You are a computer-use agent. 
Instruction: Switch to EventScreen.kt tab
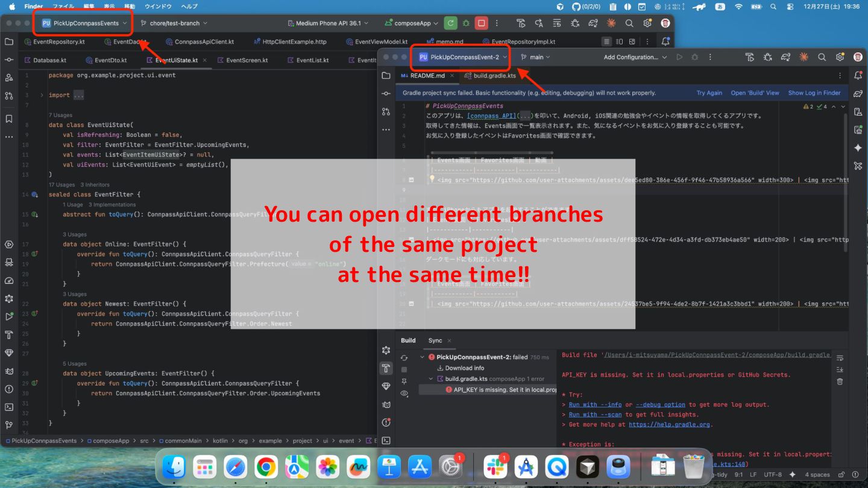[x=242, y=60]
